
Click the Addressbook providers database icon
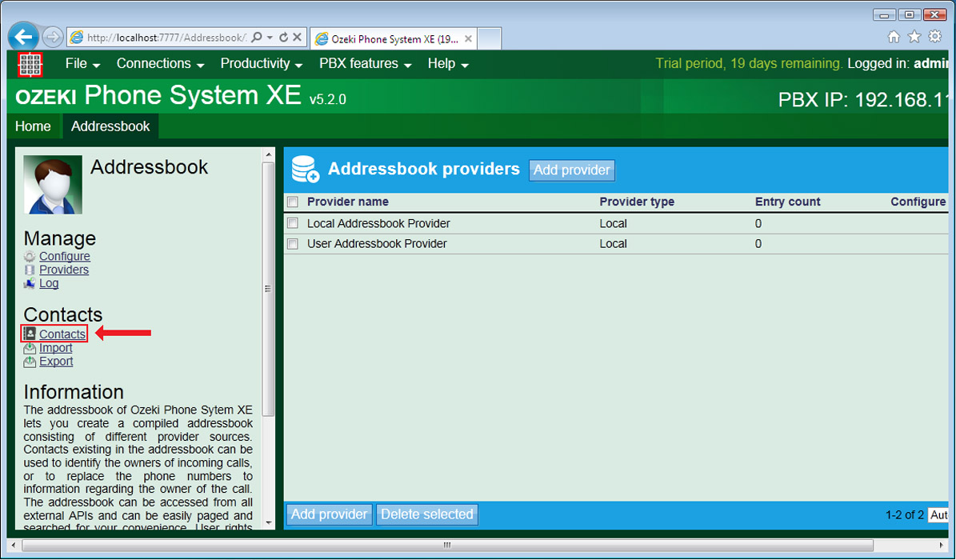[305, 169]
